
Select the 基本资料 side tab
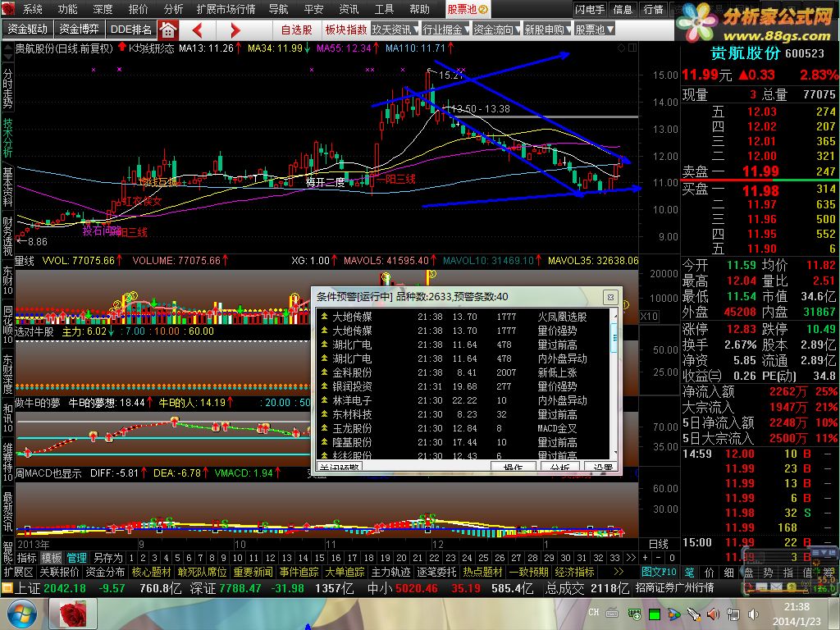[7, 188]
